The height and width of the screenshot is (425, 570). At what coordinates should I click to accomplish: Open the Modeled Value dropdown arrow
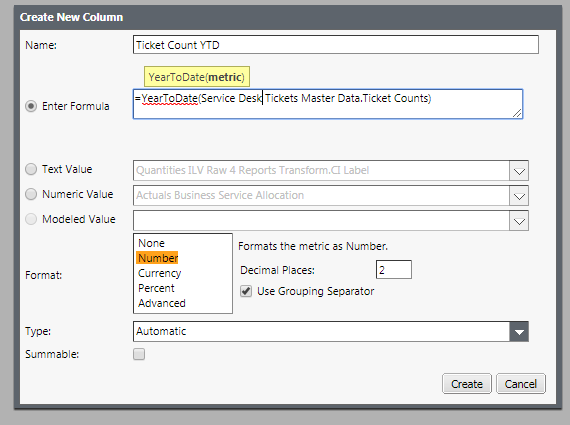[519, 221]
